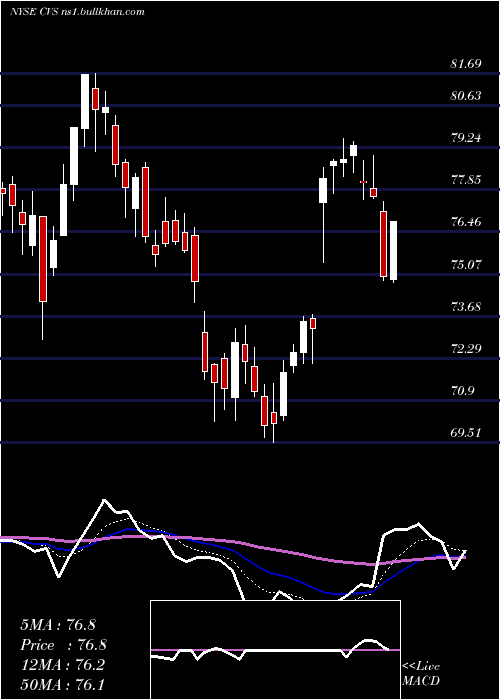The image size is (500, 700).
Task: Click the 50MA : 76.1 readout
Action: click(x=62, y=685)
